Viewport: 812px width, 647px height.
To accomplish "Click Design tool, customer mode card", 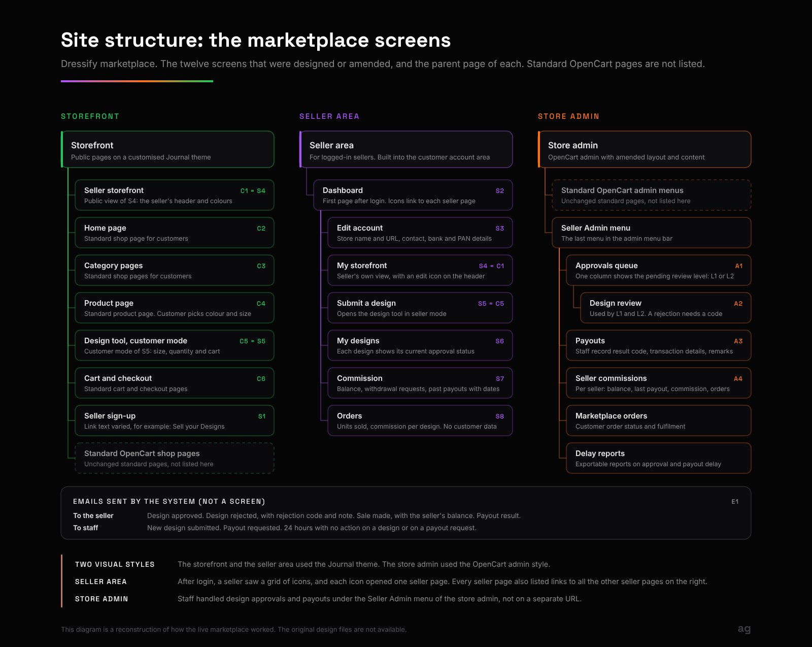I will click(175, 345).
